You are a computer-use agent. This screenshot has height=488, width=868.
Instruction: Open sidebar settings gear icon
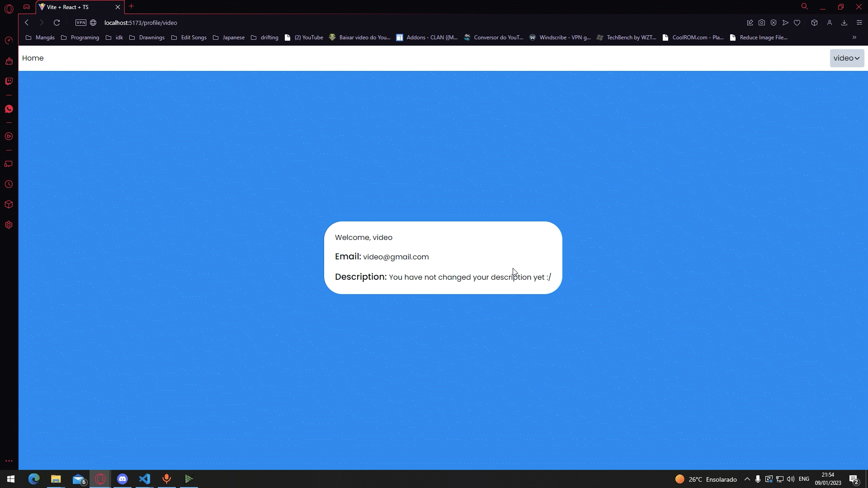click(x=9, y=225)
